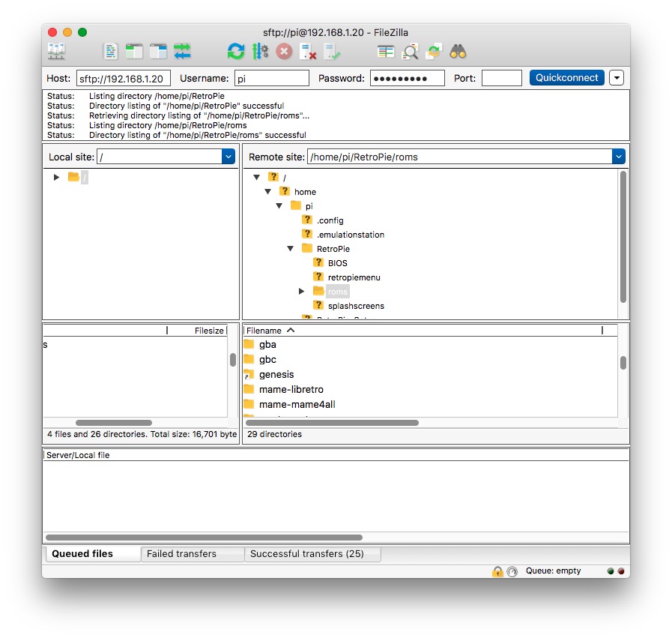Image resolution: width=672 pixels, height=638 pixels.
Task: Click the "29 directories" status text
Action: pos(274,434)
